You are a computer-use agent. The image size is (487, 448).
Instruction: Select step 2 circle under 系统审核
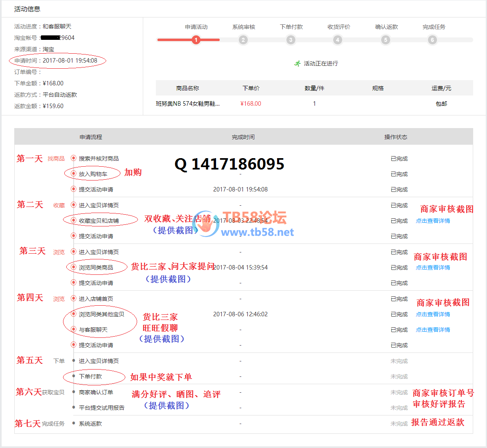(243, 40)
